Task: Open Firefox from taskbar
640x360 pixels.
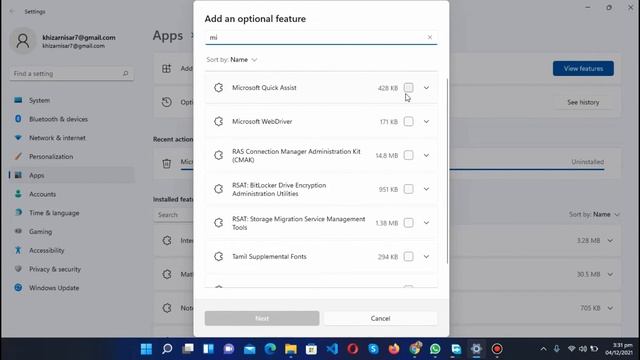Action: (x=394, y=349)
